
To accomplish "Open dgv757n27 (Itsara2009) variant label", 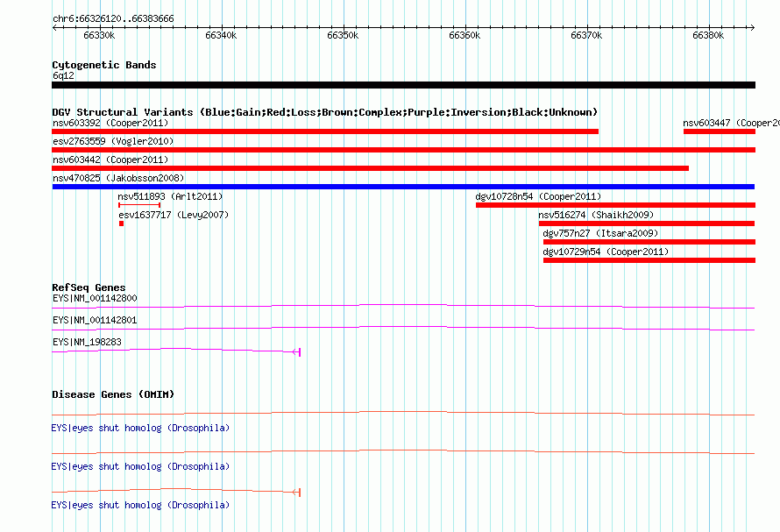I will tap(600, 233).
